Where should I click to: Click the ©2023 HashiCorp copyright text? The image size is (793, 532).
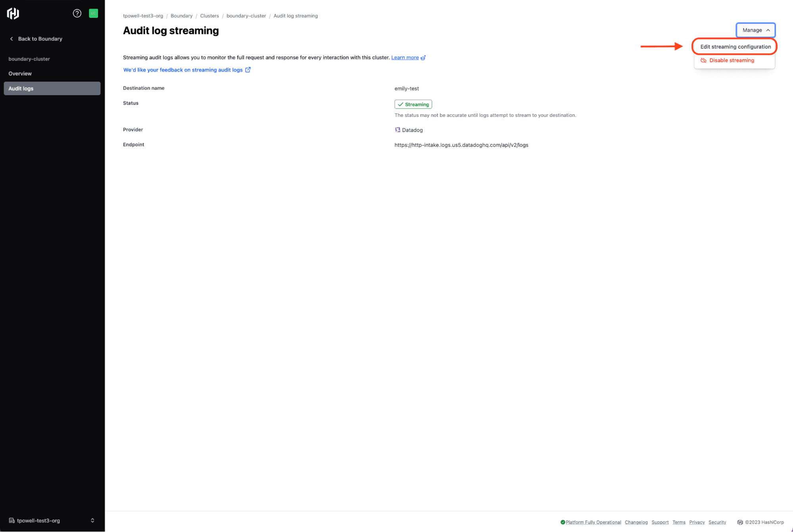tap(764, 522)
